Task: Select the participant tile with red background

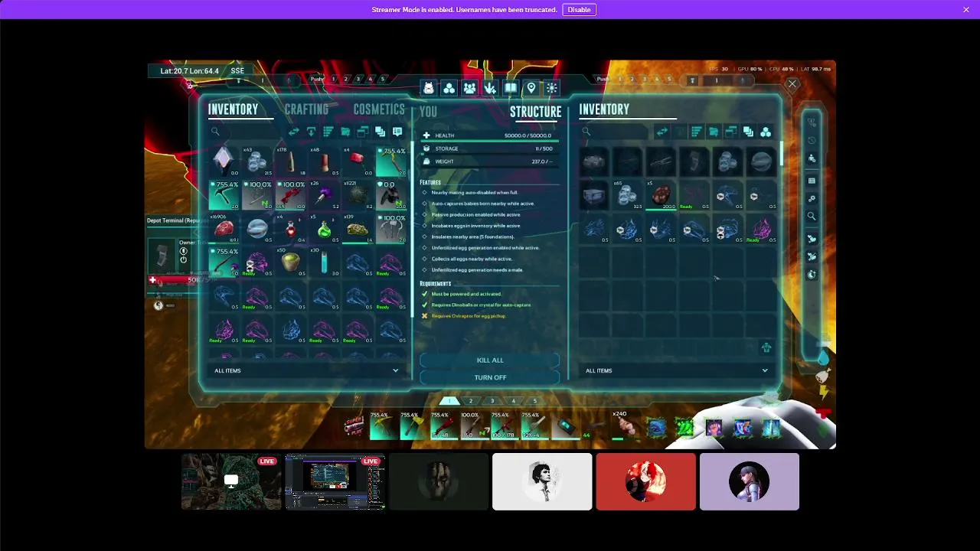Action: (646, 481)
